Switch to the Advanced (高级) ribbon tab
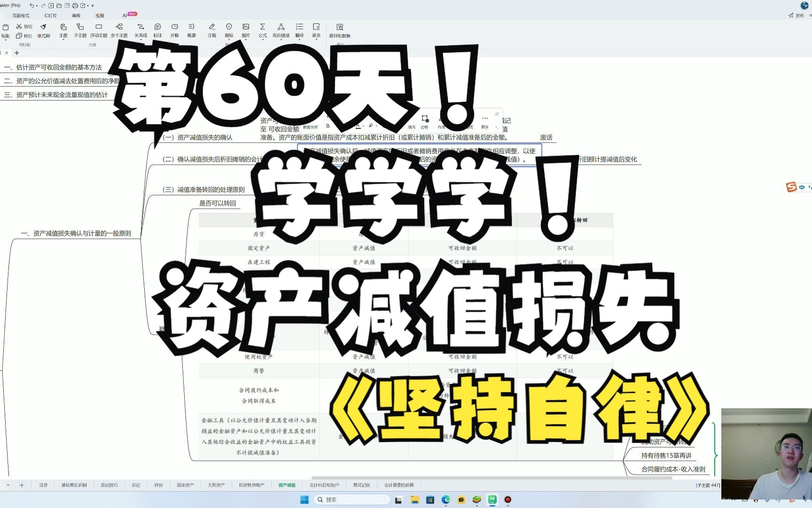Image resolution: width=812 pixels, height=508 pixels. (76, 16)
